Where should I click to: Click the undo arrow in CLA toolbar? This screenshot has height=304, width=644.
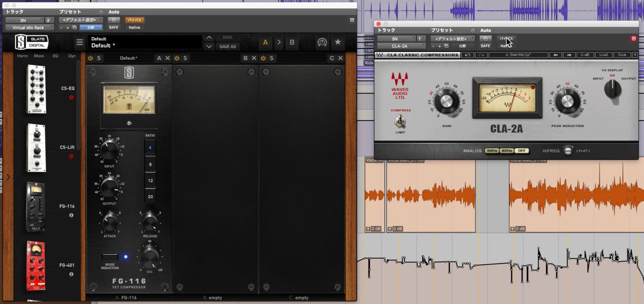coord(467,55)
